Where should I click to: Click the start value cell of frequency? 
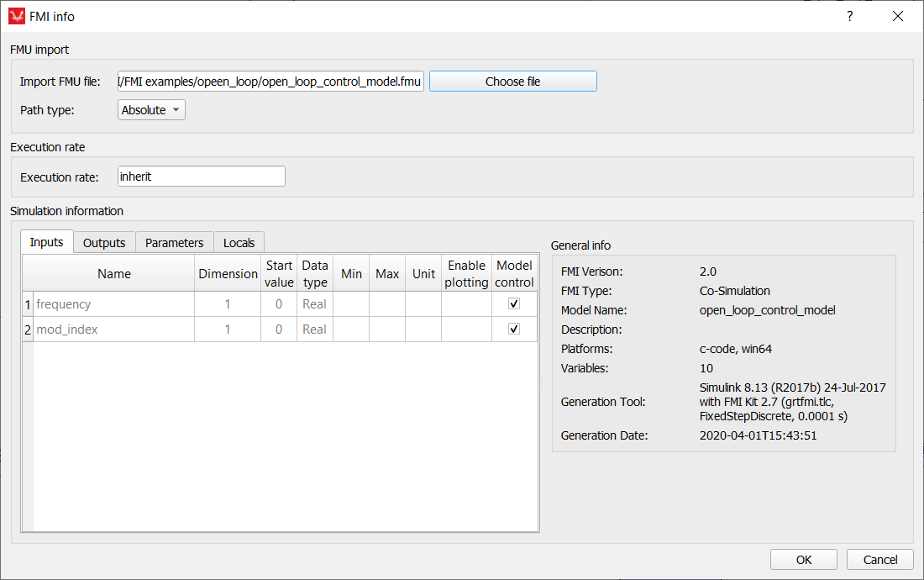click(279, 304)
